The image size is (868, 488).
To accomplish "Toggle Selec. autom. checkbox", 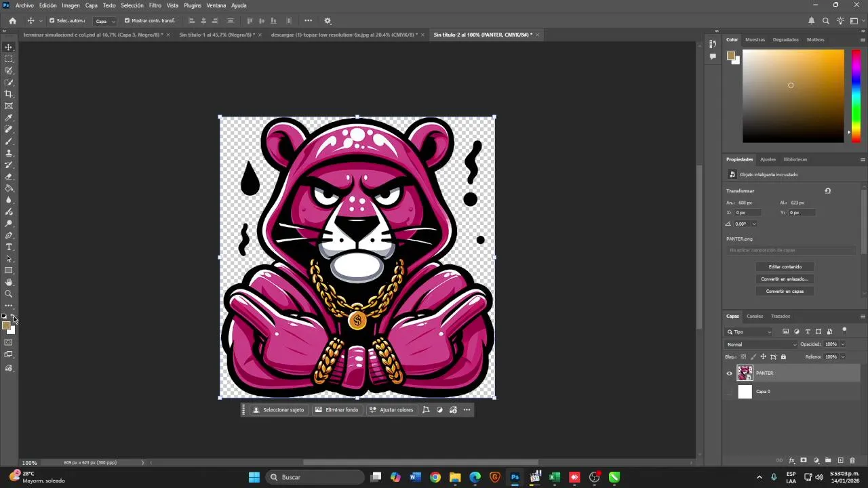I will pyautogui.click(x=52, y=20).
